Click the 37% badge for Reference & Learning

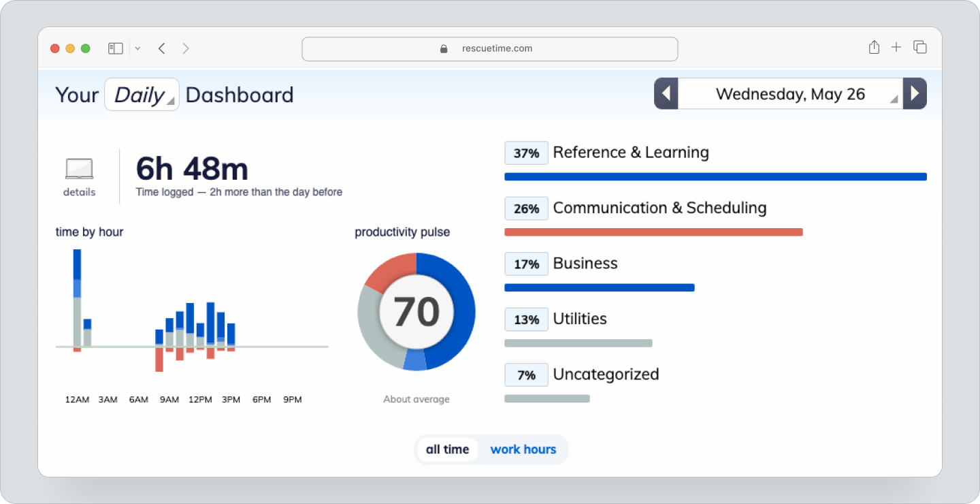coord(525,153)
